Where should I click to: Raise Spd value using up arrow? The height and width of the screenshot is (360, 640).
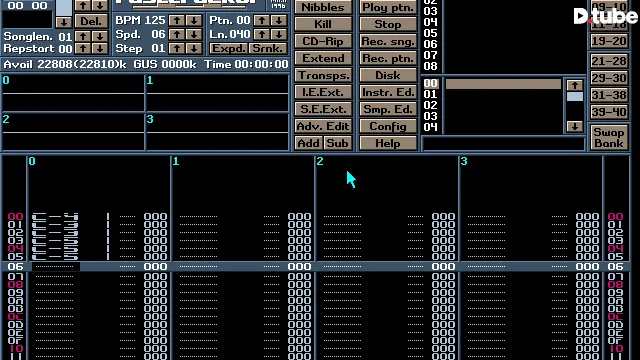tap(176, 34)
